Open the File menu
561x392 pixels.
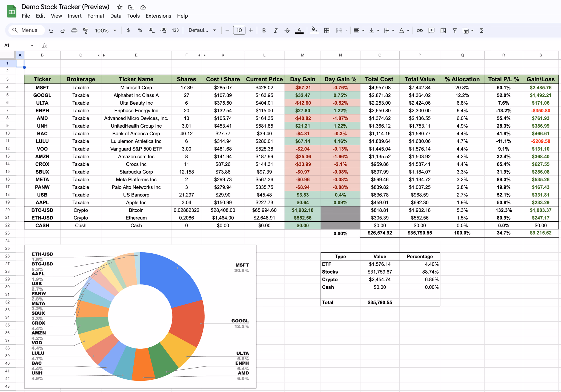(26, 16)
